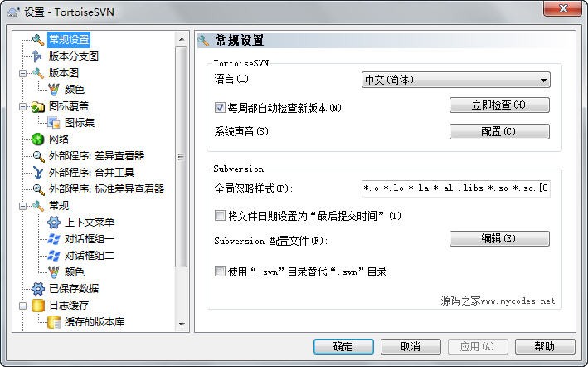The image size is (588, 367).
Task: Click the 全局忽略样式 input field
Action: pos(455,188)
